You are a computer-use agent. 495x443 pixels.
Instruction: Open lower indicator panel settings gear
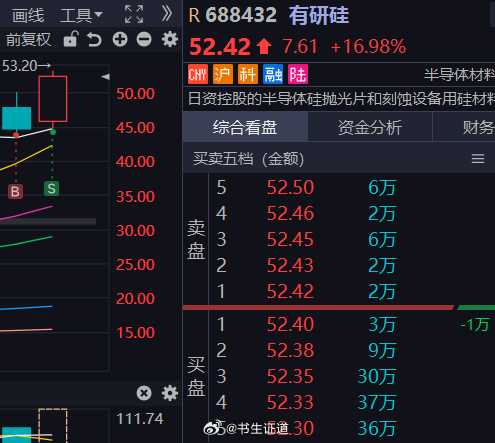point(170,393)
